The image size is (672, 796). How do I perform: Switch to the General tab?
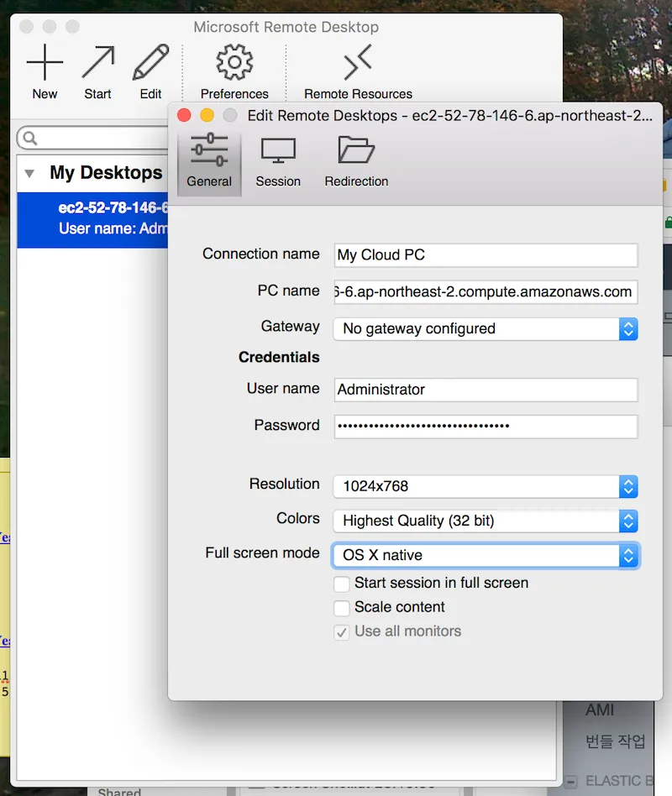pyautogui.click(x=209, y=162)
